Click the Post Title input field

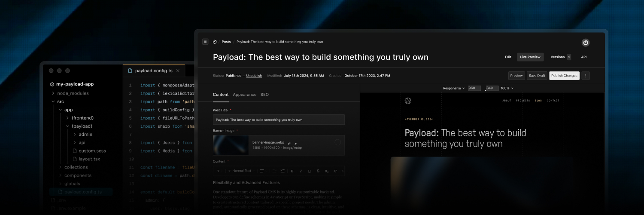click(x=279, y=120)
